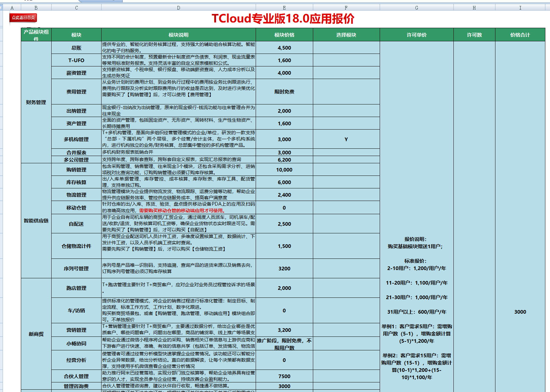Image resolution: width=550 pixels, height=392 pixels.
Task: Select column D header
Action: pyautogui.click(x=179, y=8)
